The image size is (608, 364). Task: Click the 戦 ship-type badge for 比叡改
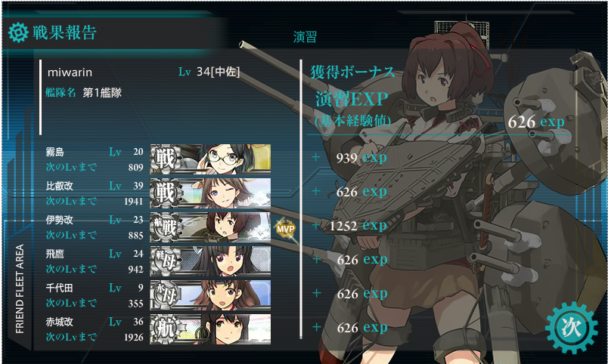[166, 193]
